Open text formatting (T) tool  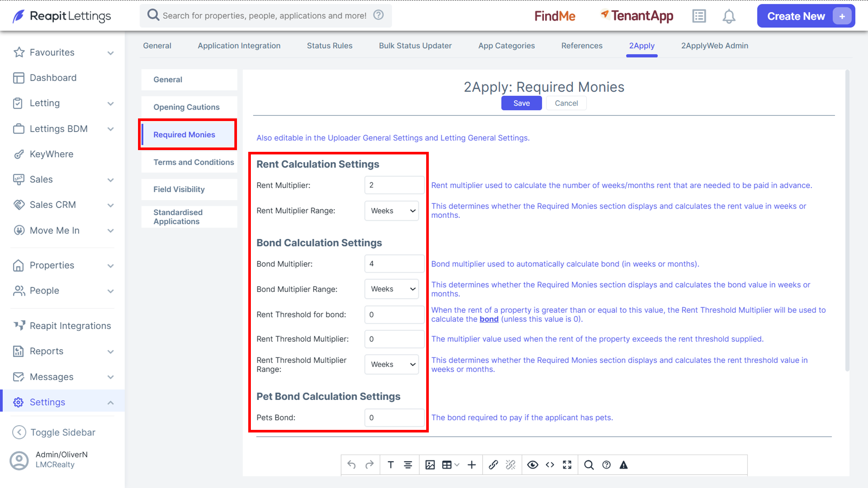[x=391, y=465]
